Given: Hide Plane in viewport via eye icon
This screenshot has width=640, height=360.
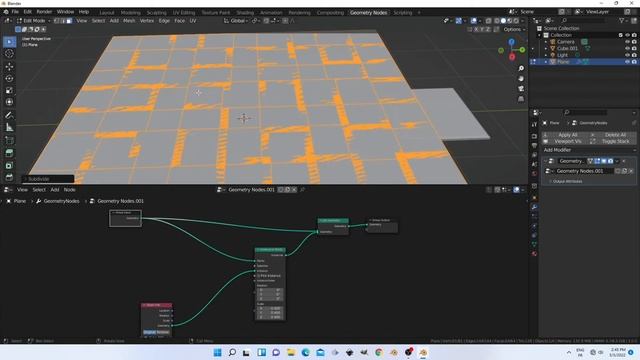Looking at the screenshot, I should (x=627, y=62).
